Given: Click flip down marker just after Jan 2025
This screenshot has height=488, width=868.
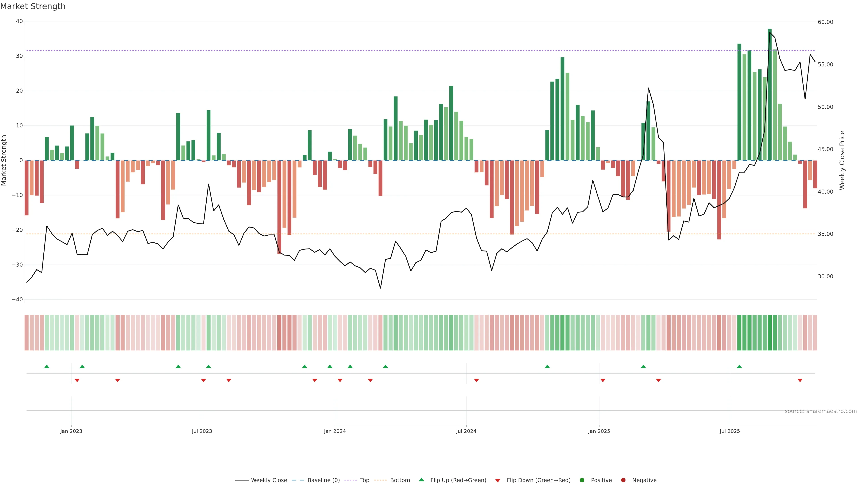Looking at the screenshot, I should click(x=603, y=380).
